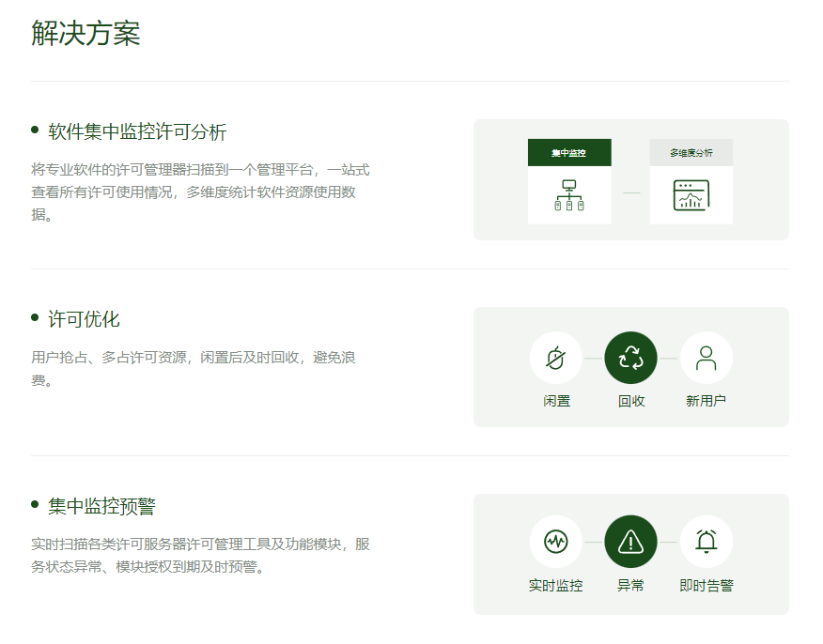Image resolution: width=823 pixels, height=644 pixels.
Task: Click the 多维度分析 chart window icon
Action: pos(691,195)
